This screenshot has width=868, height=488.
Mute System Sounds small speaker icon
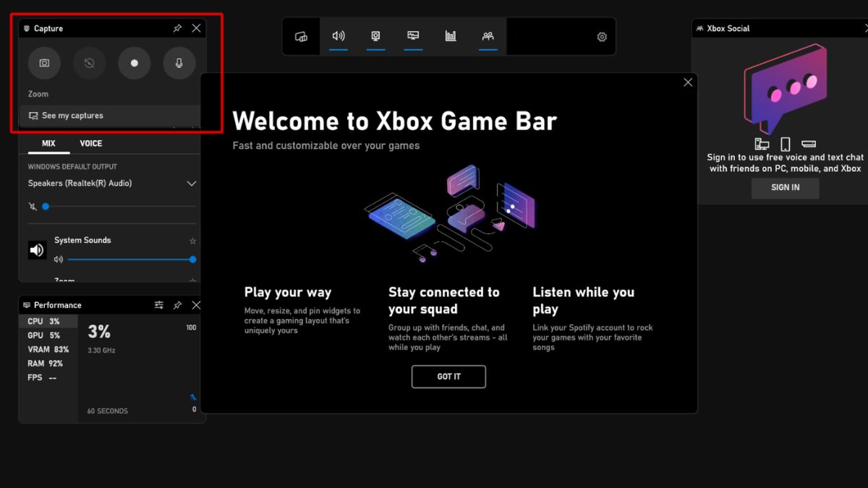tap(59, 260)
